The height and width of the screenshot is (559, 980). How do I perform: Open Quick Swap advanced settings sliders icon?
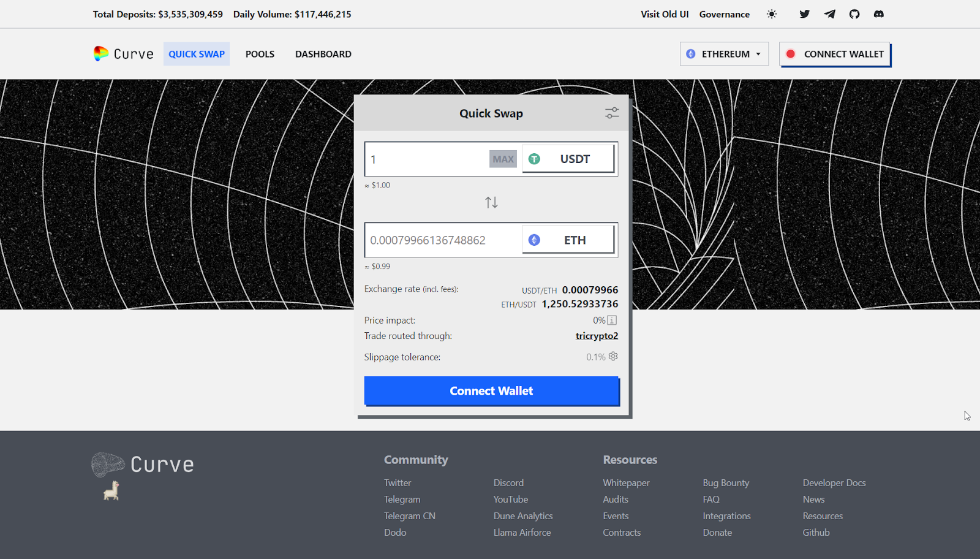pyautogui.click(x=612, y=113)
